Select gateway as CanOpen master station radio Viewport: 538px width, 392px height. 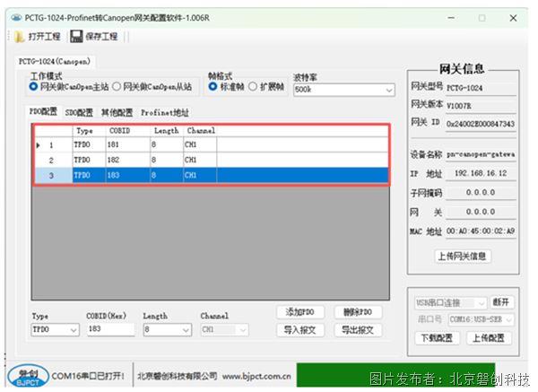pos(33,86)
